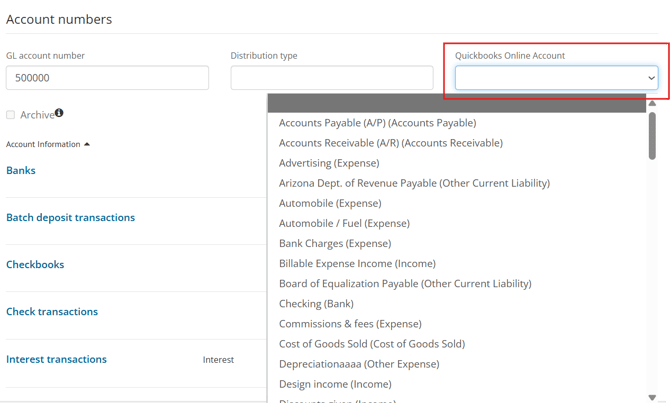Screen dimensions: 670x403
Task: Select Automobile / Fuel (Expense) option
Action: click(x=344, y=223)
